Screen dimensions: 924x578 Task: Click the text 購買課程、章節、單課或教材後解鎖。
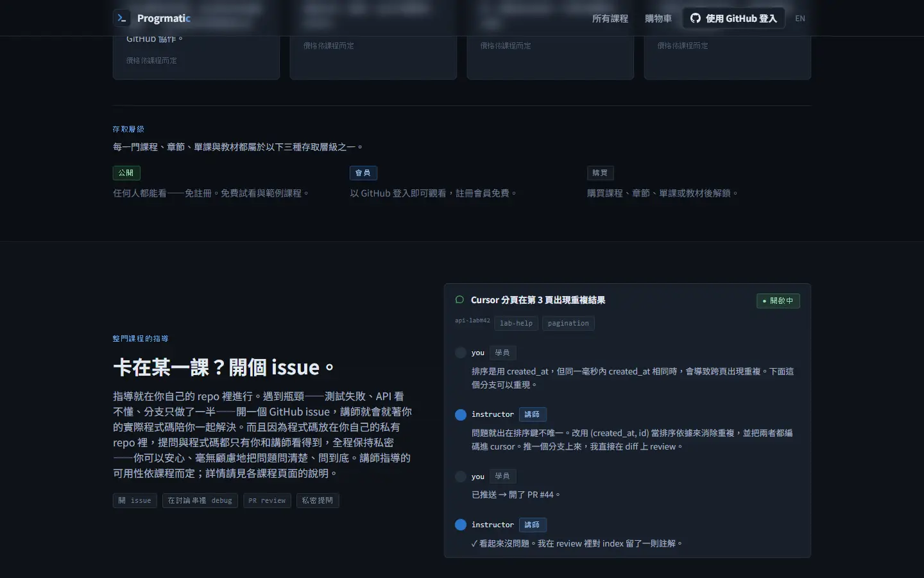coord(663,193)
